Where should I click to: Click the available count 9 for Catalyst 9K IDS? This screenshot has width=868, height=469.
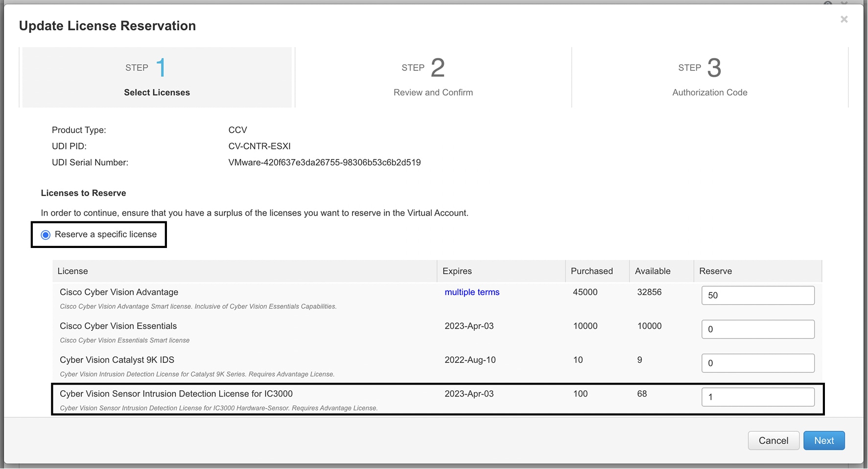[639, 360]
